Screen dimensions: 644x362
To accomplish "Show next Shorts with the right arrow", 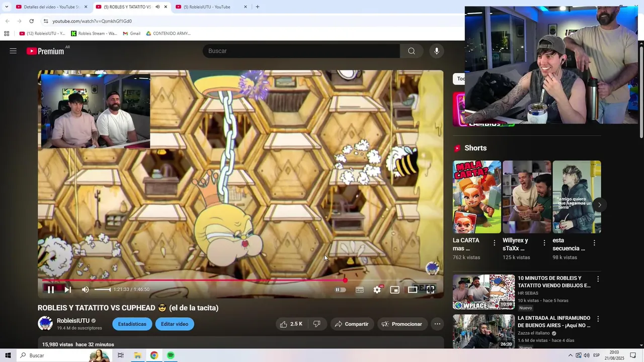I will 599,205.
